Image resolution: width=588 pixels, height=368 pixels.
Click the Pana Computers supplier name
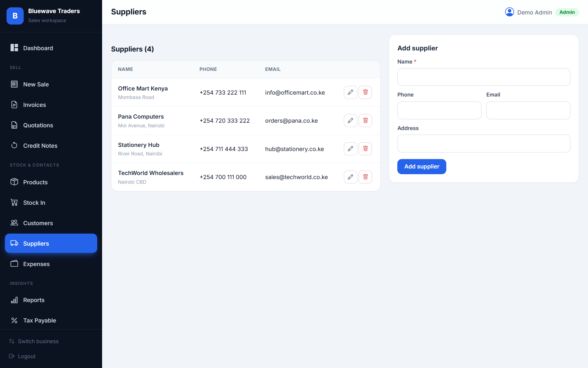coord(141,117)
